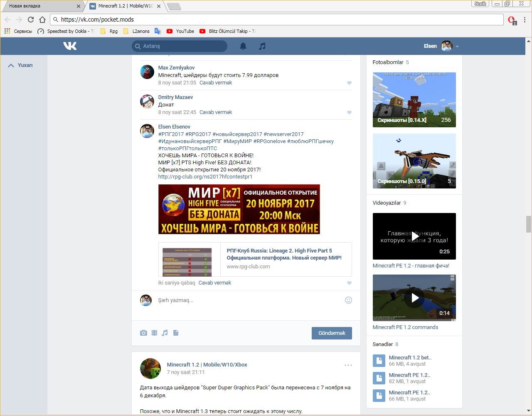Click the VK logo in header

[70, 46]
